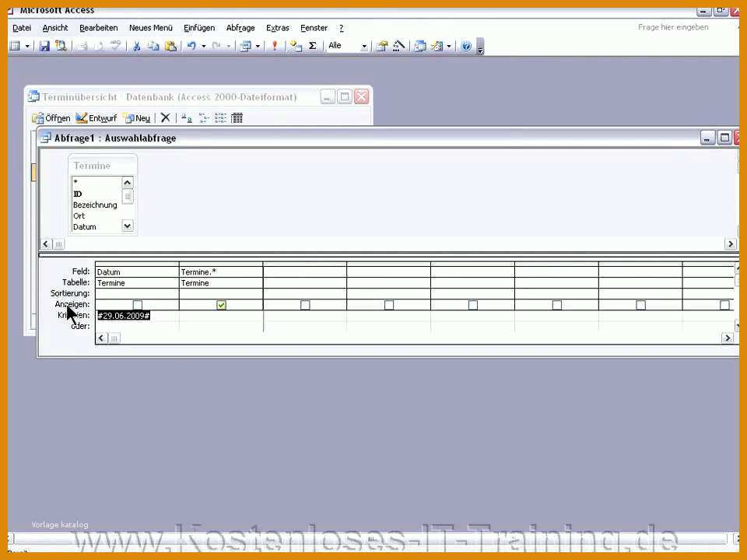The width and height of the screenshot is (747, 560).
Task: Click the Kriterien cell containing #29.06.2009#
Action: pyautogui.click(x=137, y=316)
